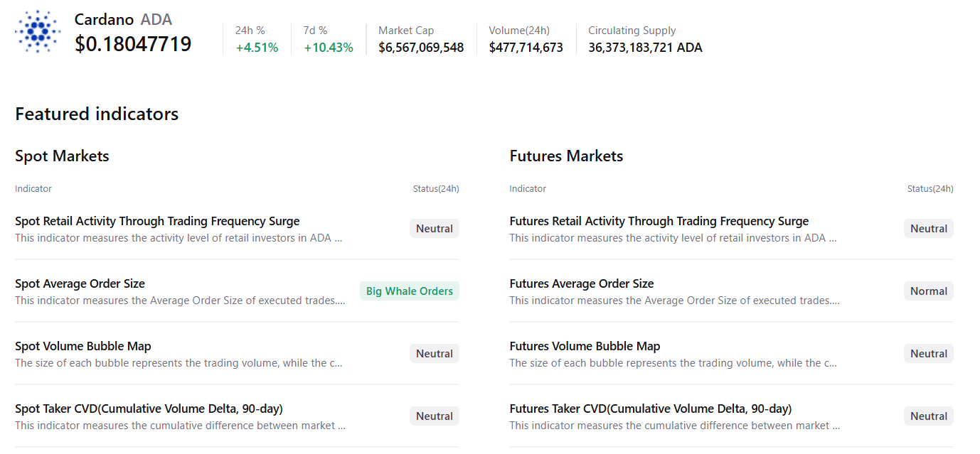The height and width of the screenshot is (454, 980).
Task: Click the 24h % label
Action: pyautogui.click(x=250, y=31)
